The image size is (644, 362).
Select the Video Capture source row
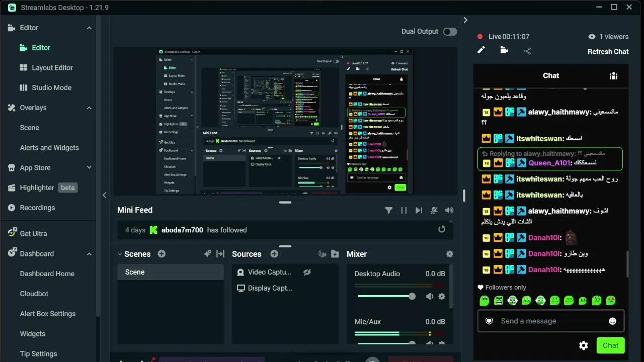[x=285, y=272]
